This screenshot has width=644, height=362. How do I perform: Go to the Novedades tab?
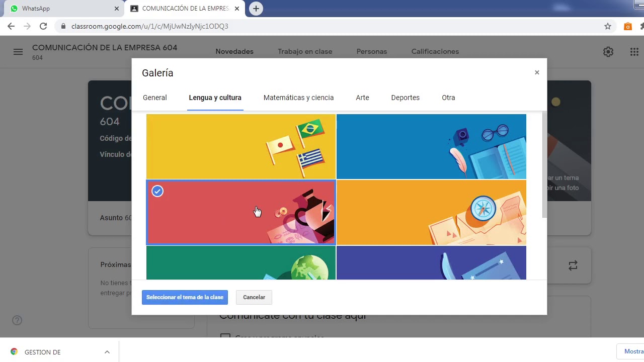234,51
